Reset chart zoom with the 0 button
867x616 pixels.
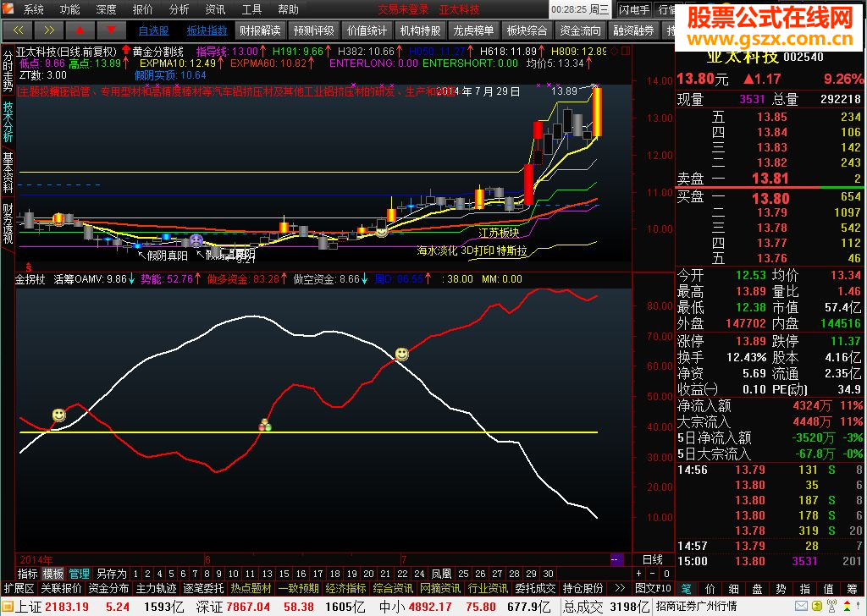[x=666, y=574]
